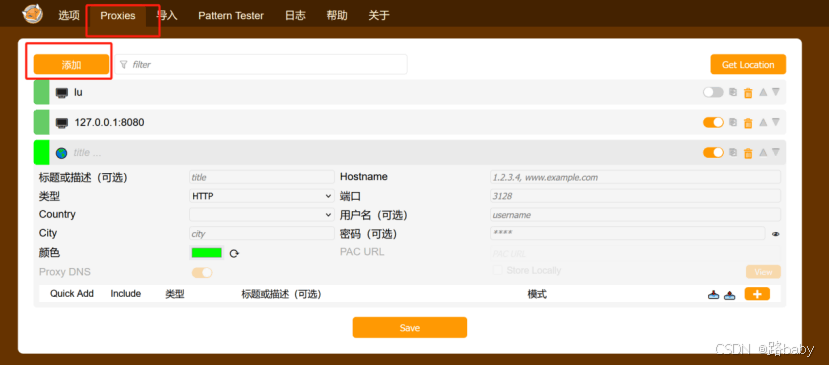Click the FoxyProxy fox logo

(33, 14)
